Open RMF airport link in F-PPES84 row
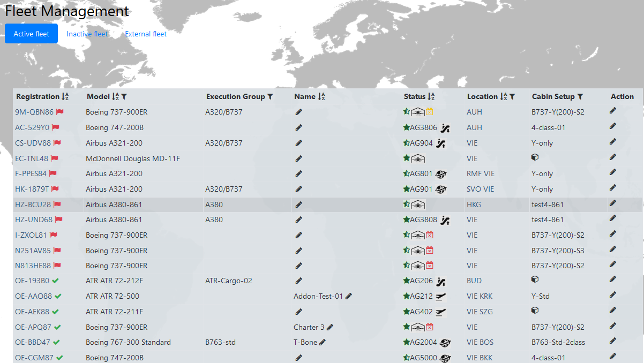The image size is (644, 363). tap(474, 173)
